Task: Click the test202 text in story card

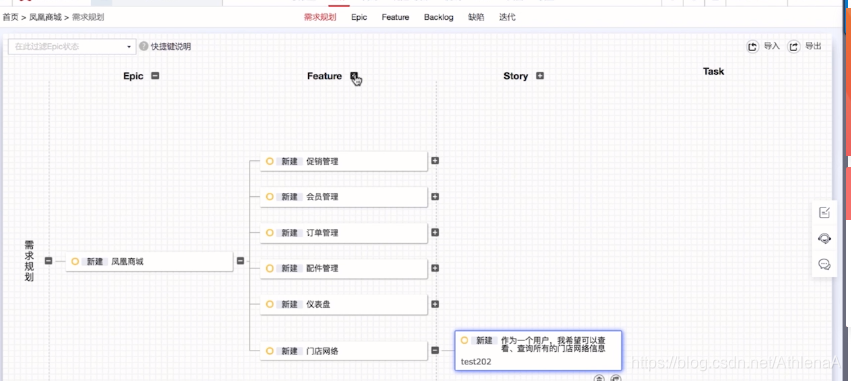Action: [476, 361]
